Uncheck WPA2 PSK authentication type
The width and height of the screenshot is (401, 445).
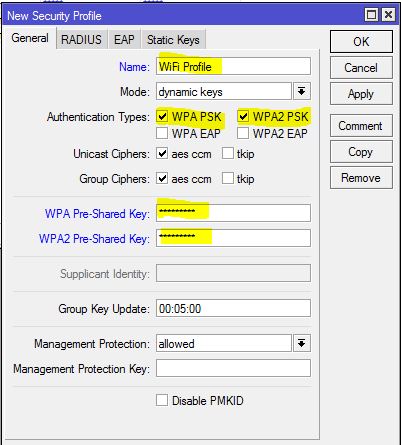(243, 117)
